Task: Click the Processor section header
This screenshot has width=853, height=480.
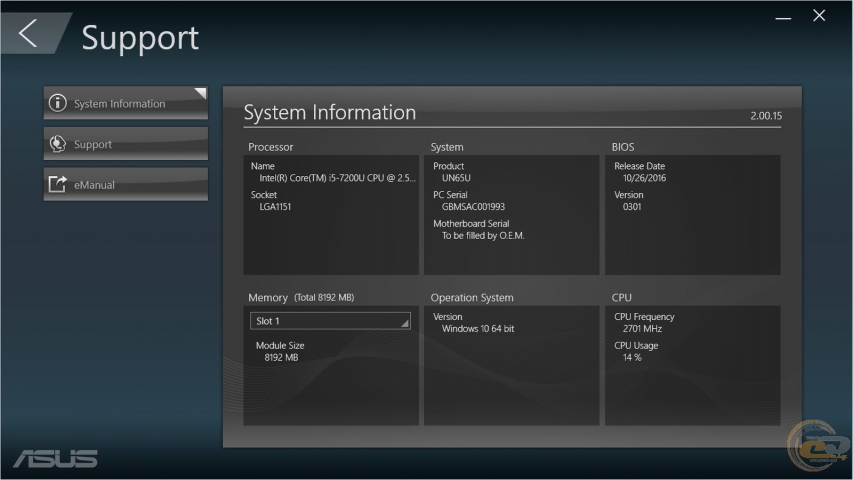Action: click(270, 147)
